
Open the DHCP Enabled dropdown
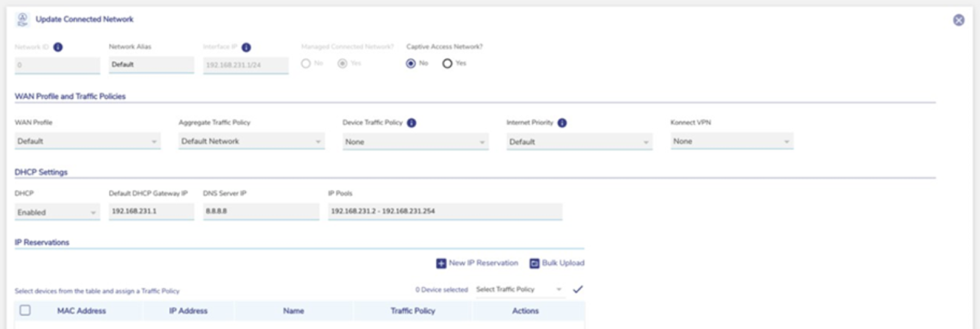(x=57, y=213)
